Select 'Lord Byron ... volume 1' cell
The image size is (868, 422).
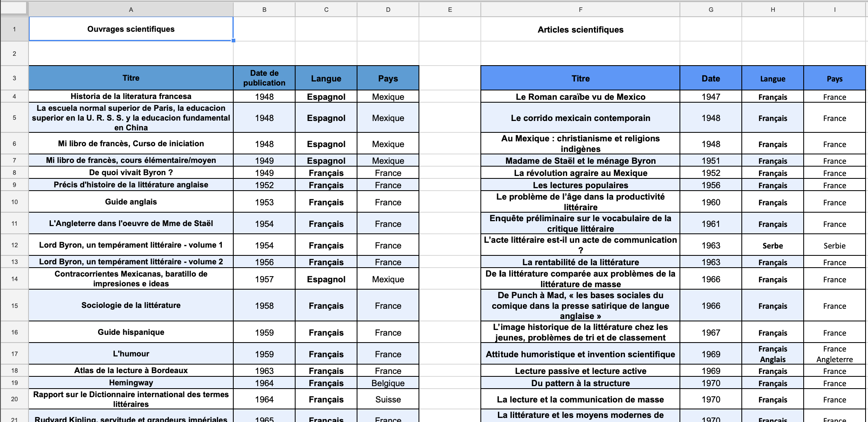click(x=131, y=245)
